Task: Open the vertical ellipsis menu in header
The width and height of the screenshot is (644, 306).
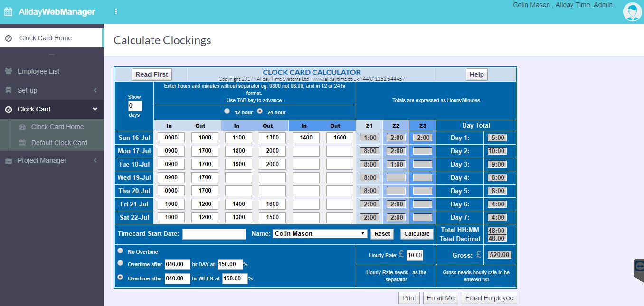Action: point(115,10)
